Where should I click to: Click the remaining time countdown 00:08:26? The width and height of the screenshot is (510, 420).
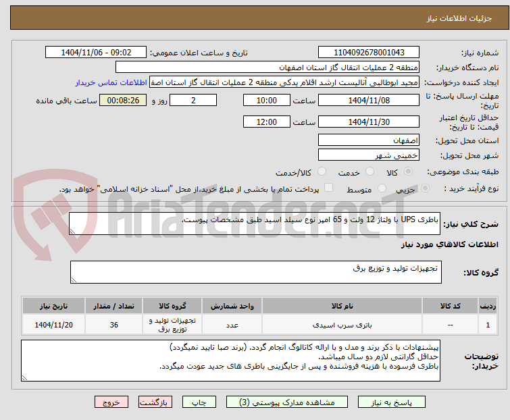[123, 101]
